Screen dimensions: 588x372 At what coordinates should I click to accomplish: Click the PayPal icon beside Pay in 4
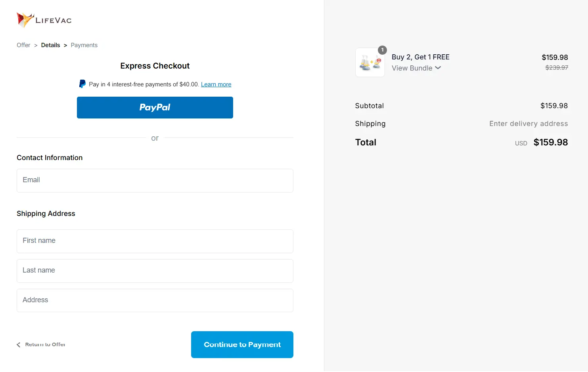click(x=82, y=84)
